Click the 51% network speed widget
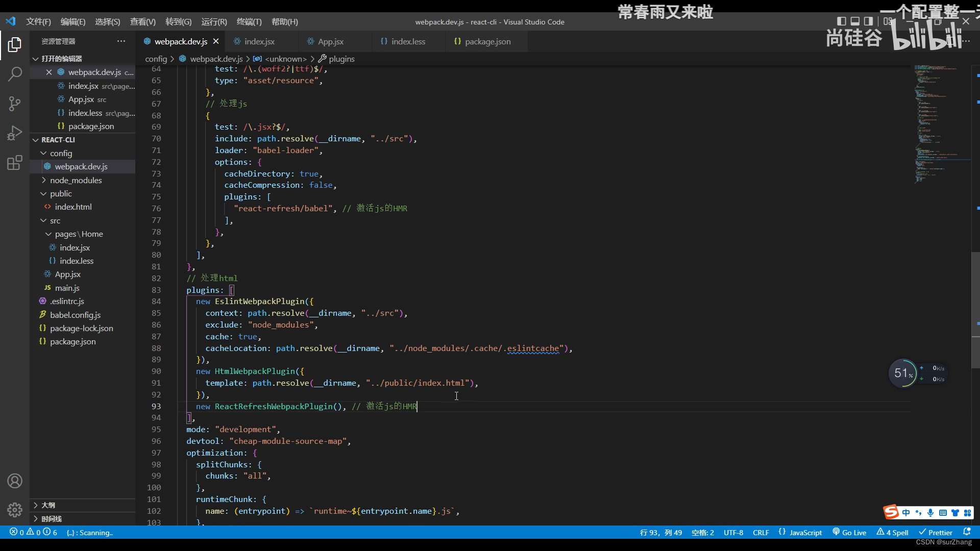The width and height of the screenshot is (980, 551). pos(903,373)
